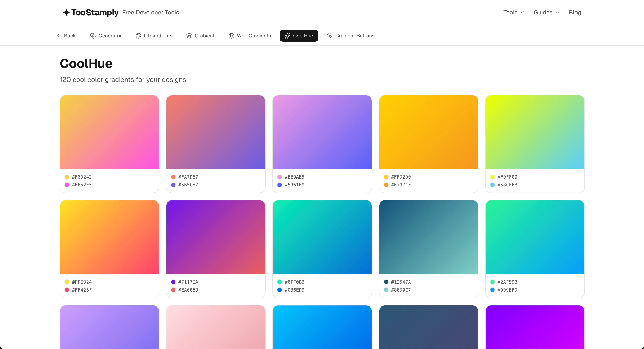Screen dimensions: 644x349
Task: Click the #FA7D67 coral color dot
Action: [x=173, y=177]
